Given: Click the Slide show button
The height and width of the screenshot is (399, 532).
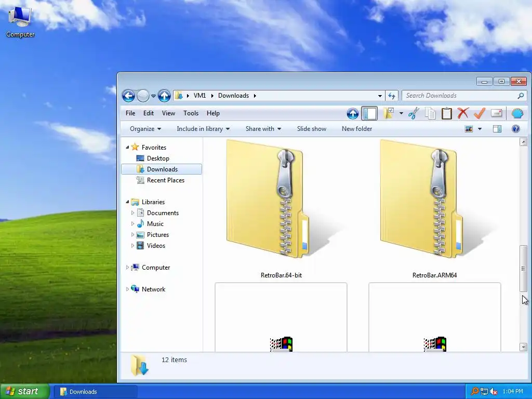Looking at the screenshot, I should [x=312, y=129].
